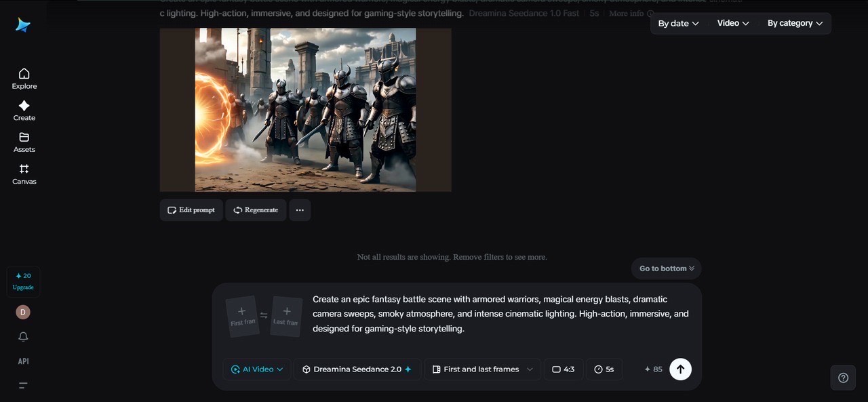Click the Dreamina logo icon
Image resolution: width=868 pixels, height=402 pixels.
23,25
